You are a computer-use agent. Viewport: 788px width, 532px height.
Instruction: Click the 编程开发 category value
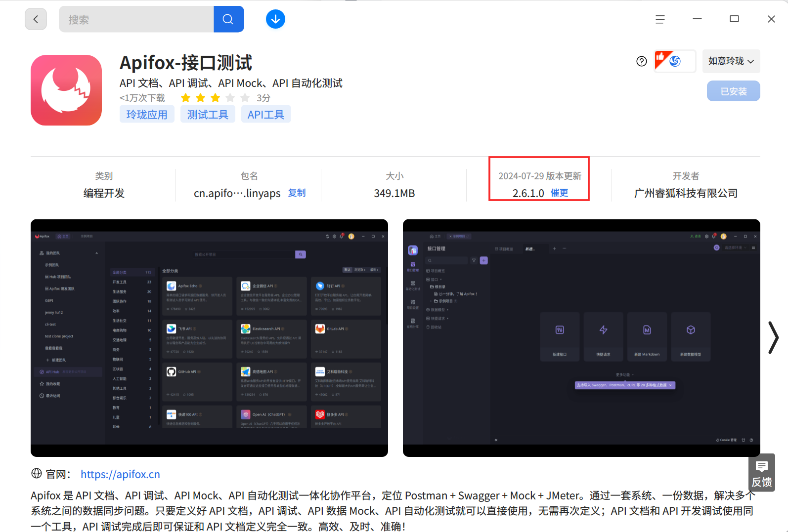click(x=104, y=193)
